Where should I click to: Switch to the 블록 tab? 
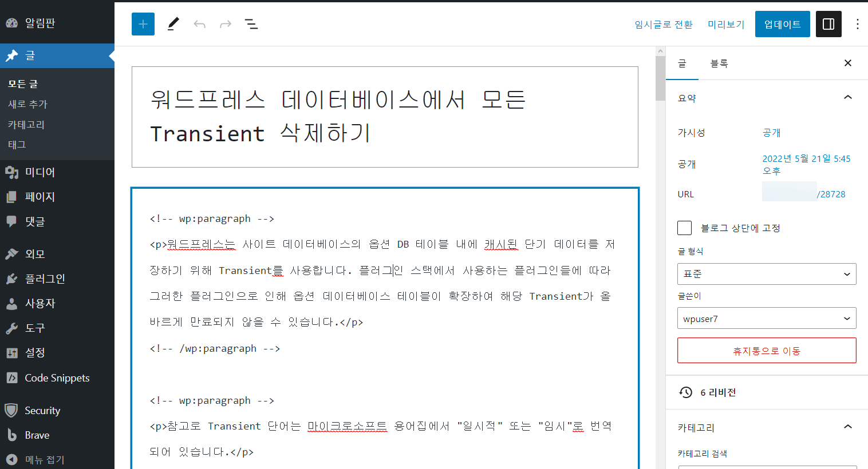[x=719, y=63]
